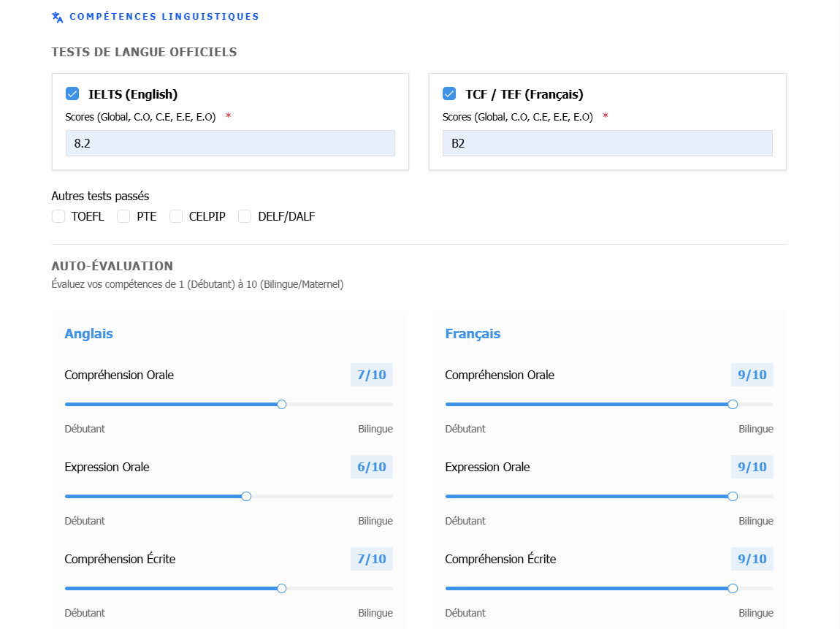This screenshot has width=840, height=629.
Task: Click the COMPÉTENCES LINGUISTIQUES title text
Action: [164, 17]
